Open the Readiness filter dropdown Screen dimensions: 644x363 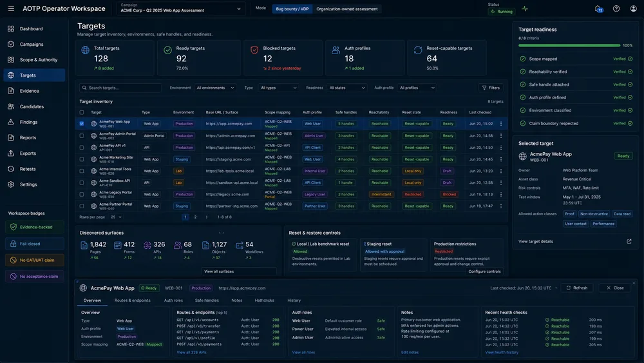[x=346, y=88]
